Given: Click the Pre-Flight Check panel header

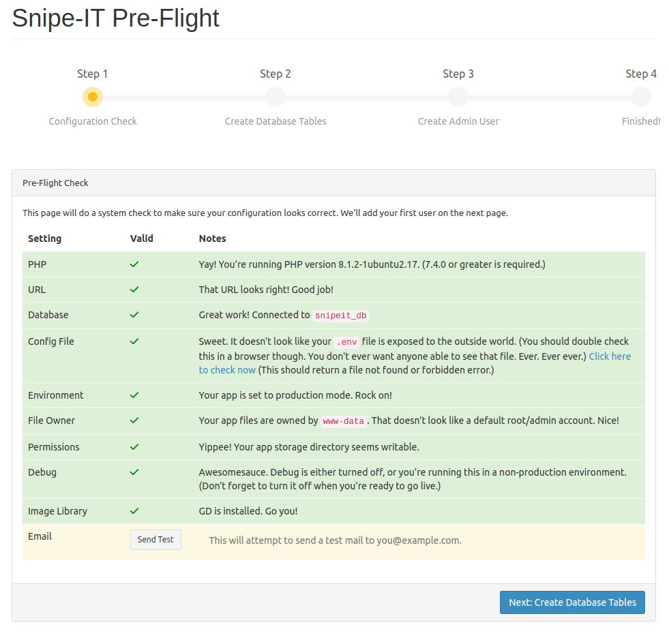Looking at the screenshot, I should 55,183.
